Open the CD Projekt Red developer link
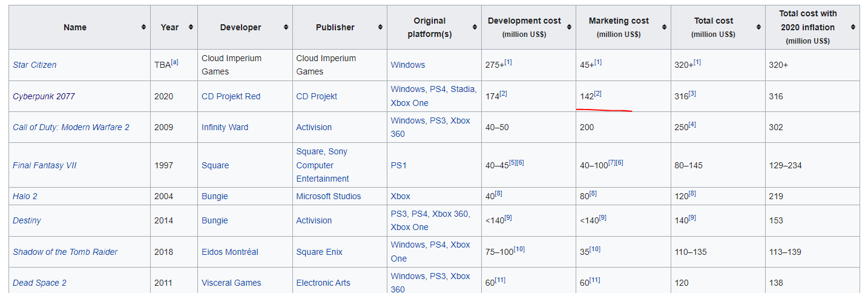 (x=231, y=96)
